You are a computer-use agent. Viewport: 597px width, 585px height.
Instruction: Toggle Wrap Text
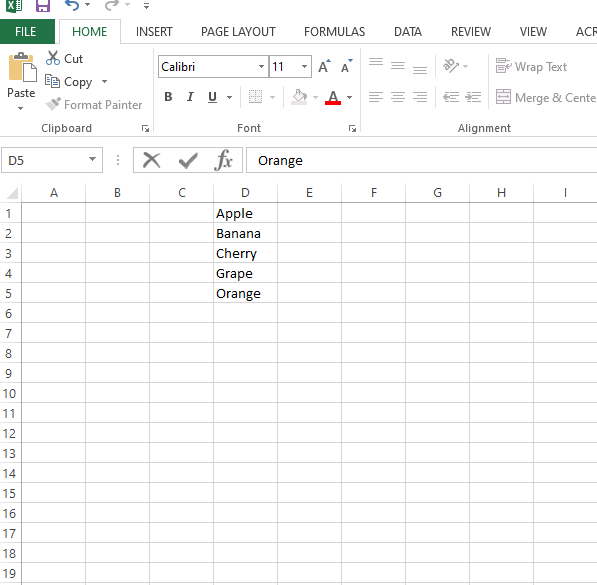pos(532,66)
